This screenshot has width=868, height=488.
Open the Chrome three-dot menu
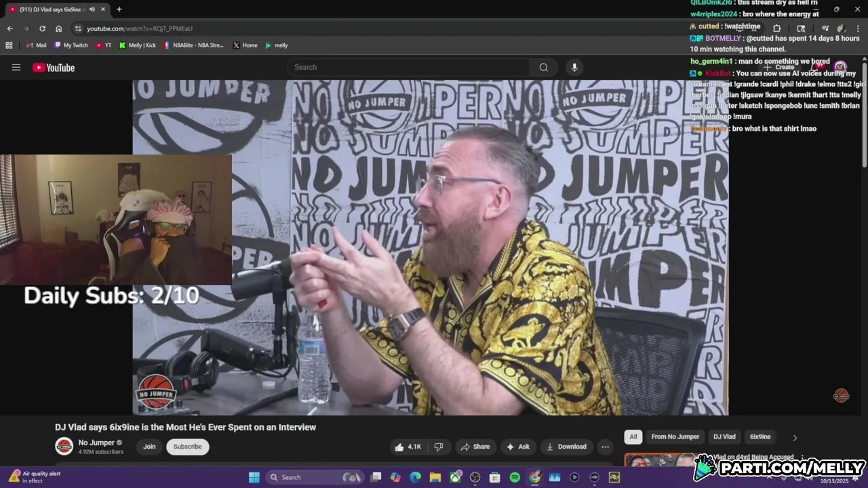[857, 28]
